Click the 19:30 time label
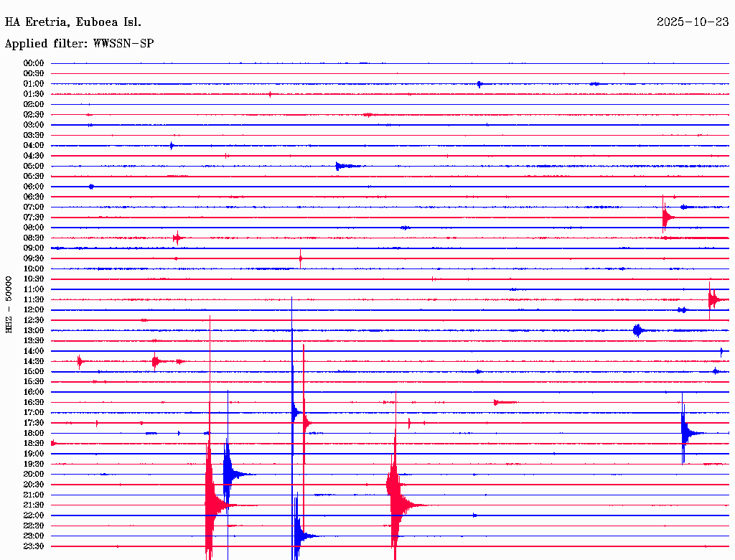 tap(34, 464)
